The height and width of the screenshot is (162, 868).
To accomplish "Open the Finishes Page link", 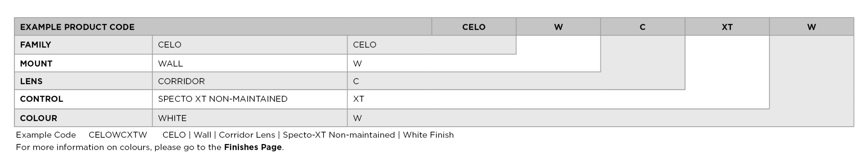I will [x=253, y=147].
